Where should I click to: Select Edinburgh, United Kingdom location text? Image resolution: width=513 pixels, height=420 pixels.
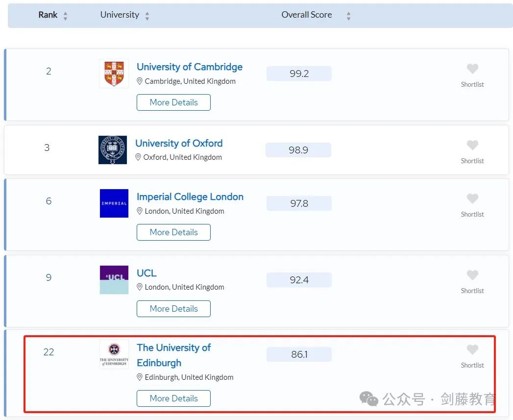[x=189, y=377]
